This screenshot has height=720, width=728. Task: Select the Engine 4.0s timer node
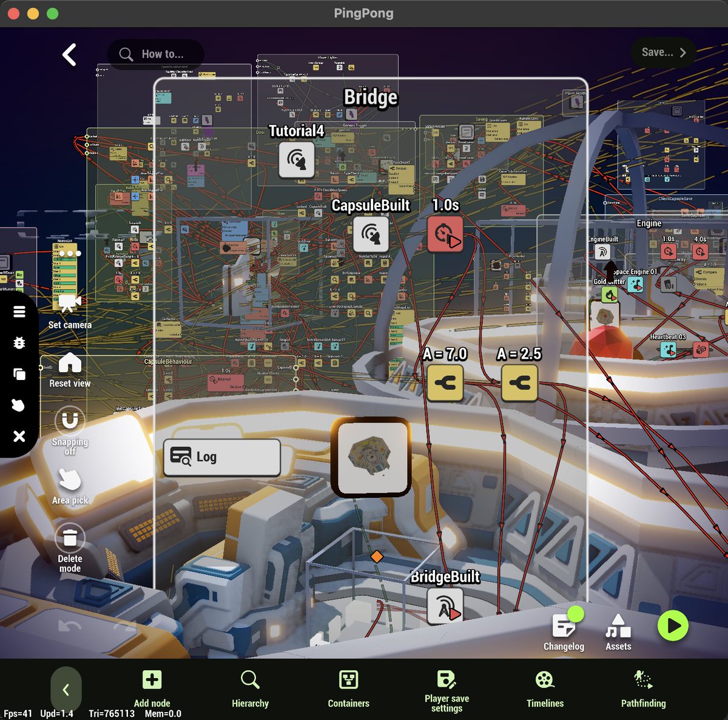[x=701, y=252]
